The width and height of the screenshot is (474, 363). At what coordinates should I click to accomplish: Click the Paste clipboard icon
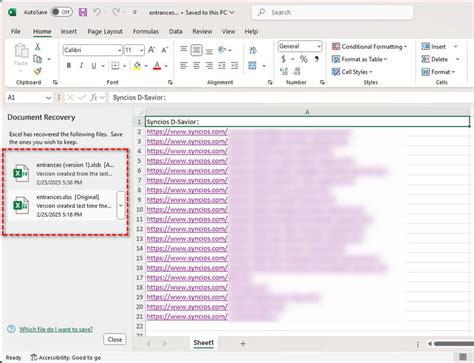pyautogui.click(x=21, y=51)
